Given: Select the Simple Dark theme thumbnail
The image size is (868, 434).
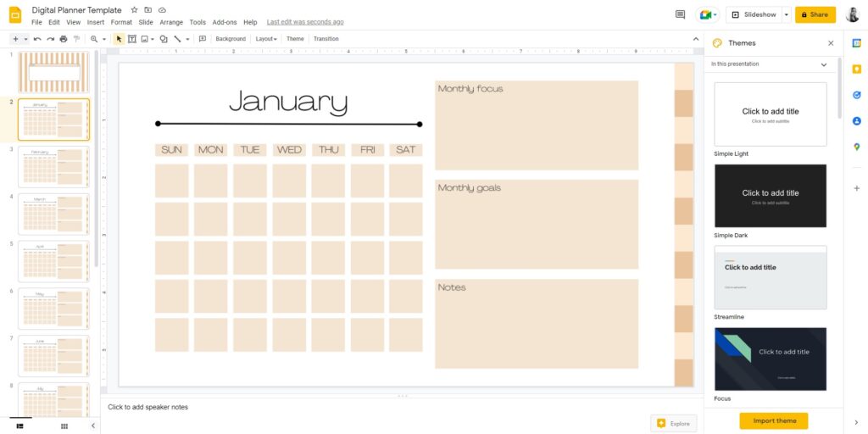Looking at the screenshot, I should click(x=770, y=196).
